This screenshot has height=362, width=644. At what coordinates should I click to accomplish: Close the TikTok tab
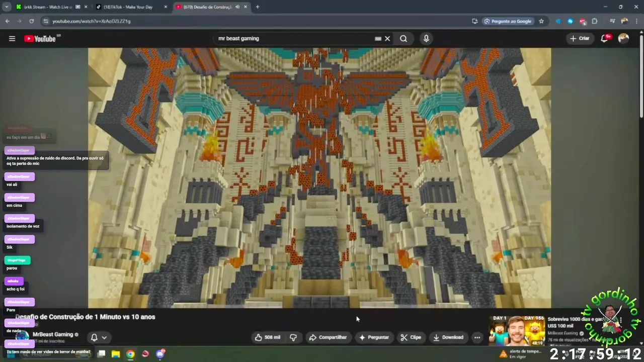(166, 7)
